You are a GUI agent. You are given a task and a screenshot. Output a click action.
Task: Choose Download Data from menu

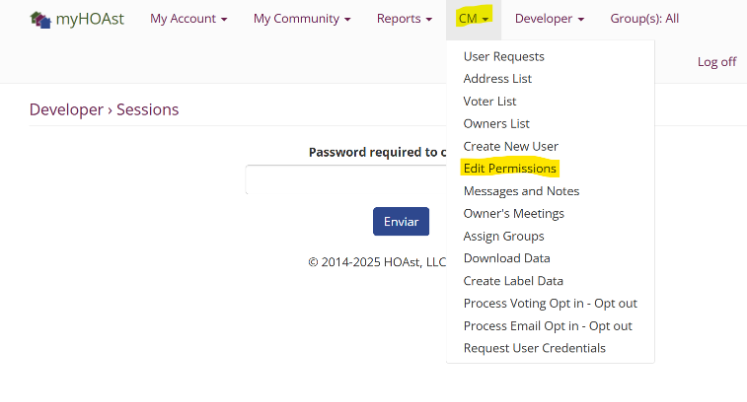tap(506, 258)
